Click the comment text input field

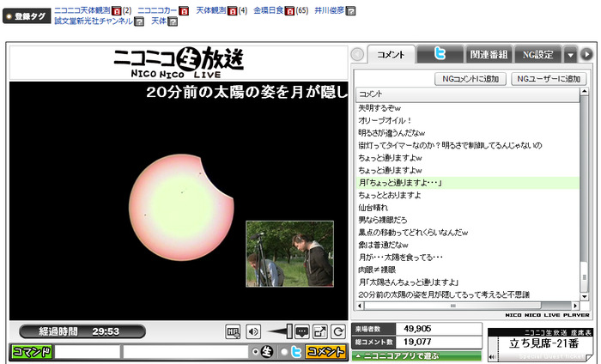[x=185, y=352]
